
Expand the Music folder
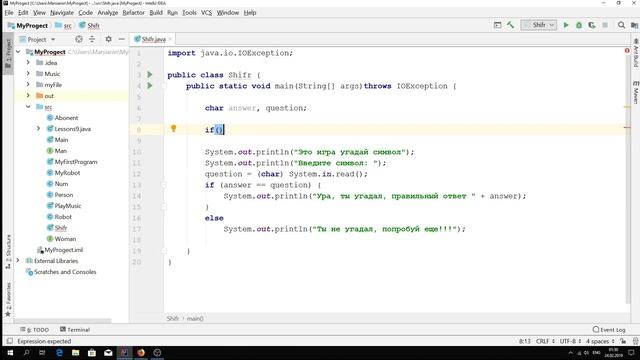[28, 73]
